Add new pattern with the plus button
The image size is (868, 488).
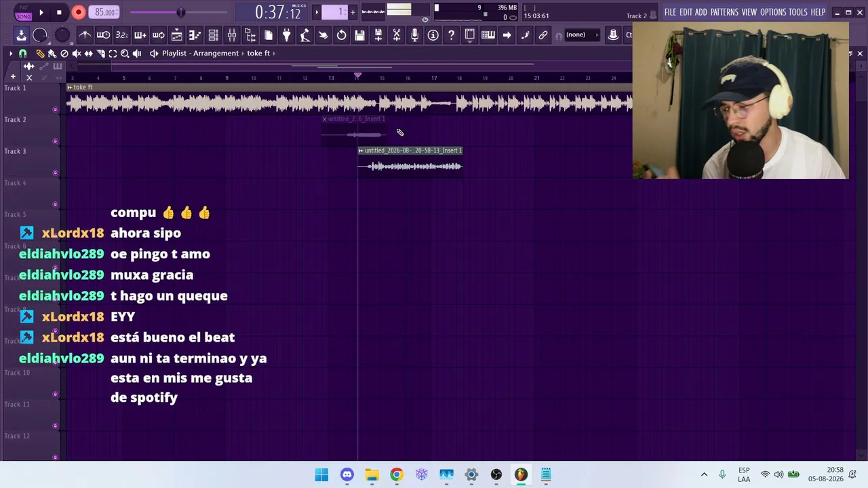352,12
